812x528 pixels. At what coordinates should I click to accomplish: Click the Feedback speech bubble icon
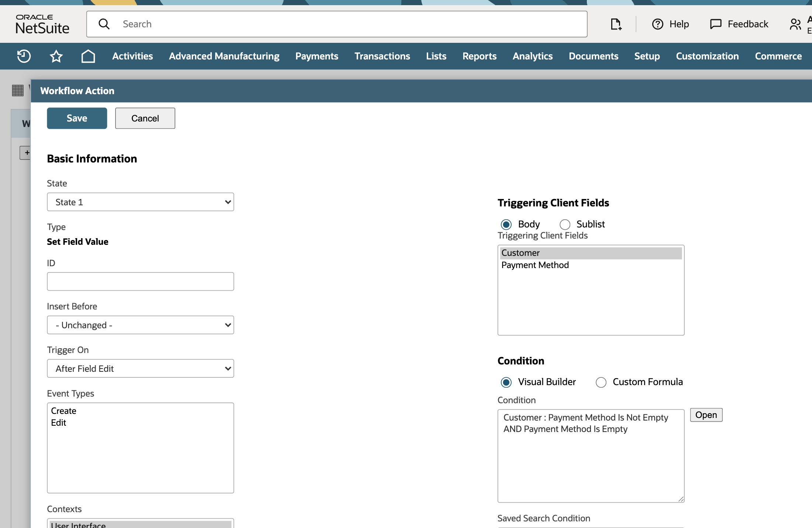click(x=716, y=24)
